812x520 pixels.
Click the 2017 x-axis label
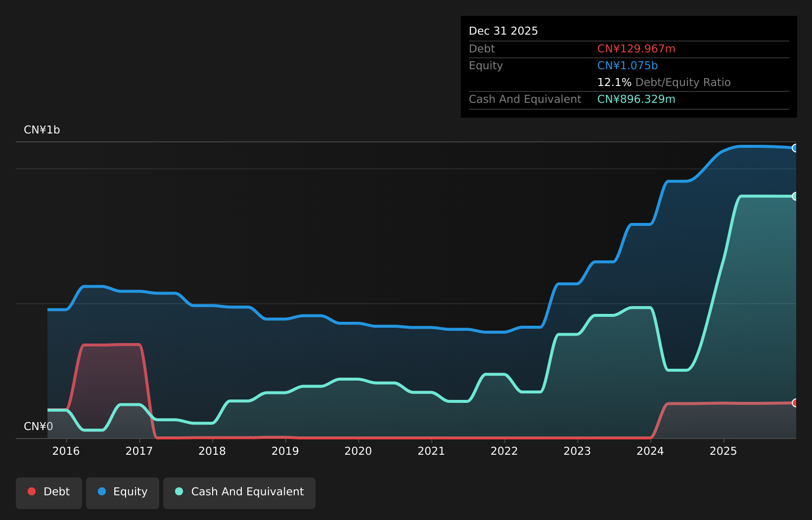pos(139,451)
